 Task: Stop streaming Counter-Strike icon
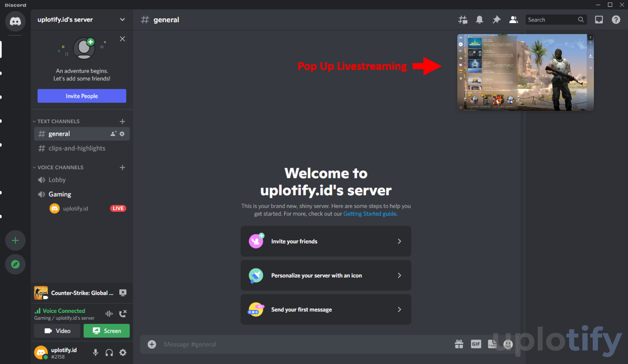(x=123, y=293)
